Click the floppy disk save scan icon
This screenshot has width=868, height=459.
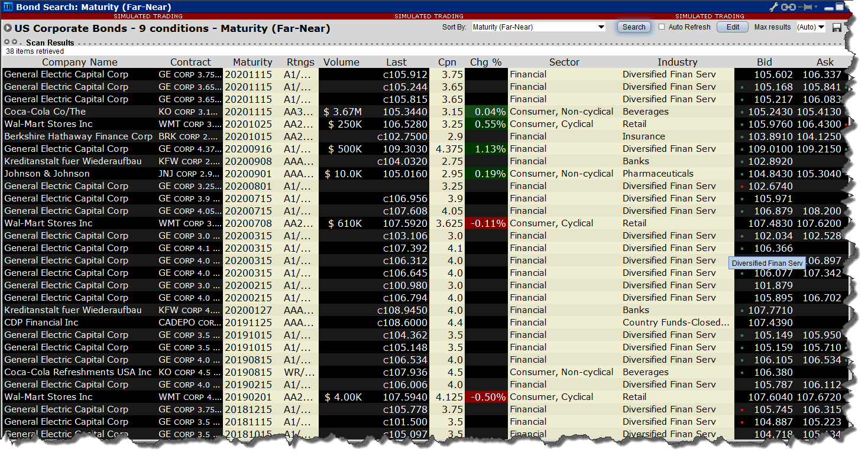[x=837, y=28]
